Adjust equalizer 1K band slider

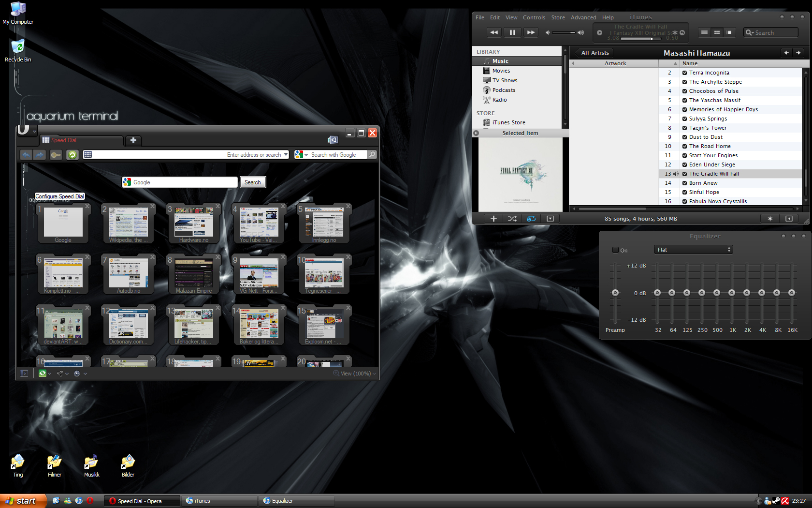732,293
